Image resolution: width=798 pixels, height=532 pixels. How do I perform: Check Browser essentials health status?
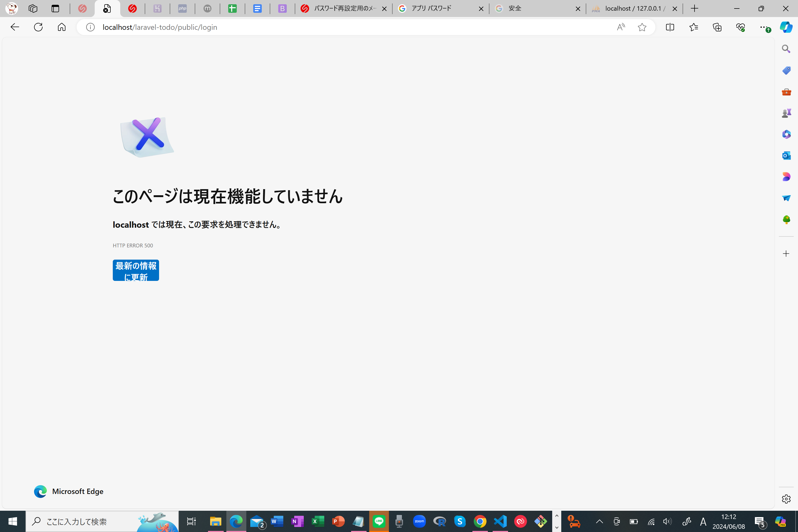[x=741, y=27]
